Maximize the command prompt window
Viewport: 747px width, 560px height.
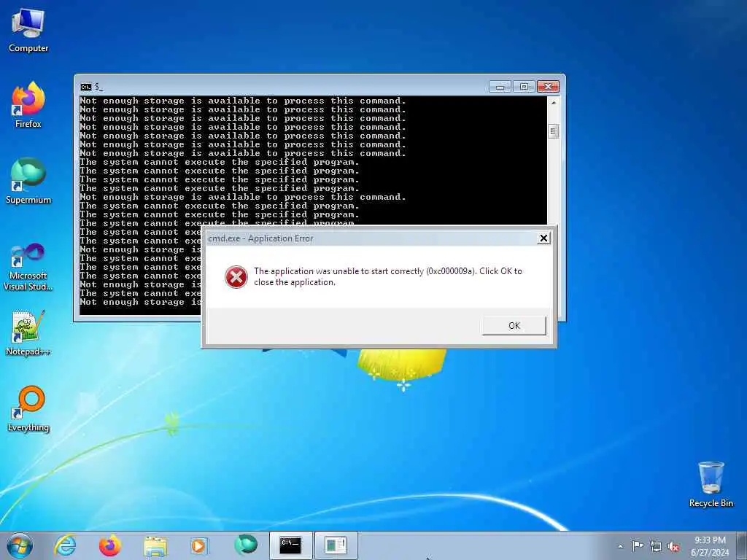(x=524, y=87)
